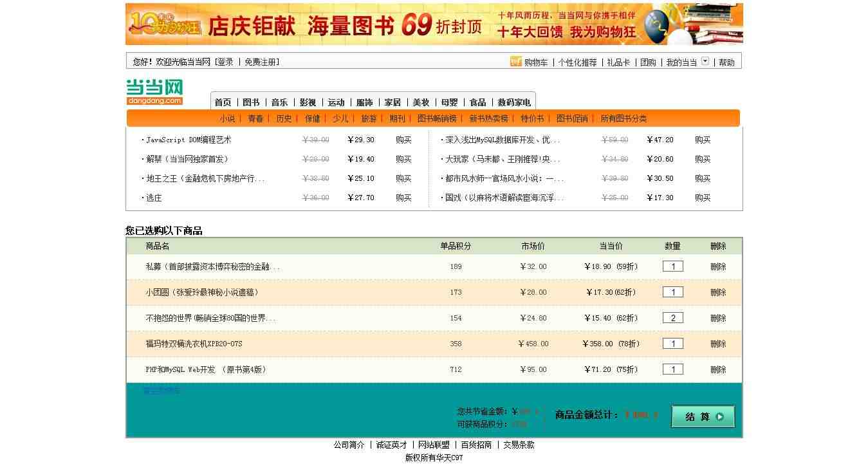Choose the 青春 subcategory
The height and width of the screenshot is (464, 868).
pyautogui.click(x=255, y=118)
